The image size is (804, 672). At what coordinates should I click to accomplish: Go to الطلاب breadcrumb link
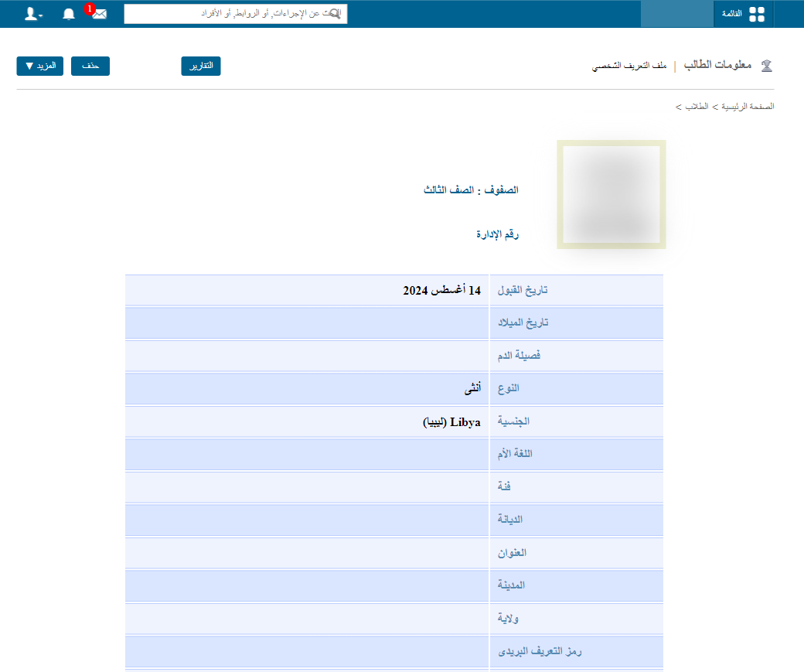(697, 106)
